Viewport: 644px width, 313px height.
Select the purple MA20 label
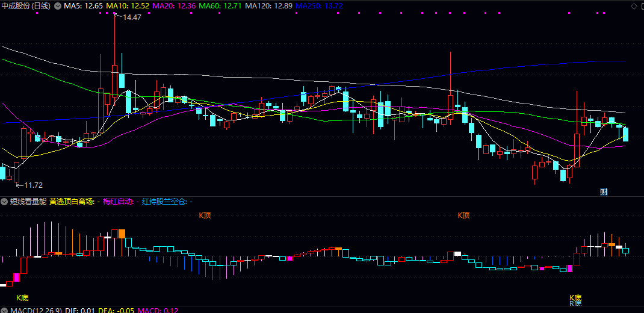(174, 5)
